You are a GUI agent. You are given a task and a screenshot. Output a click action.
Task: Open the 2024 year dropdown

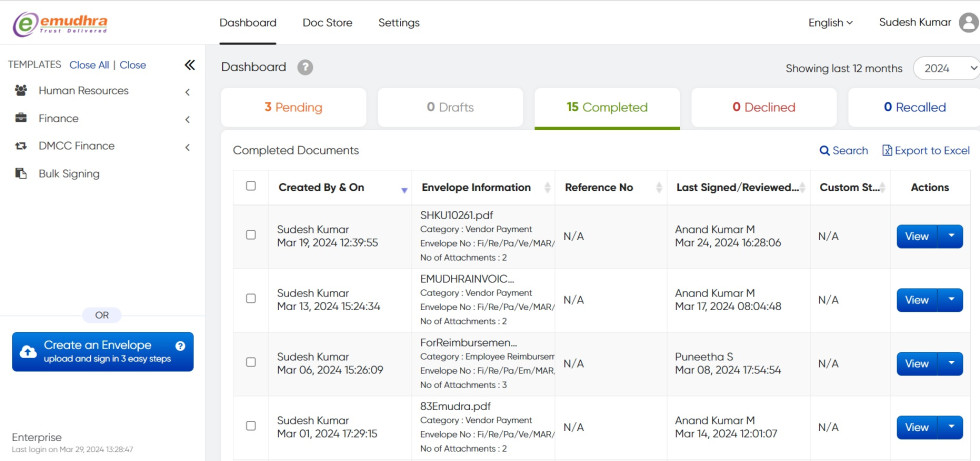click(x=945, y=68)
